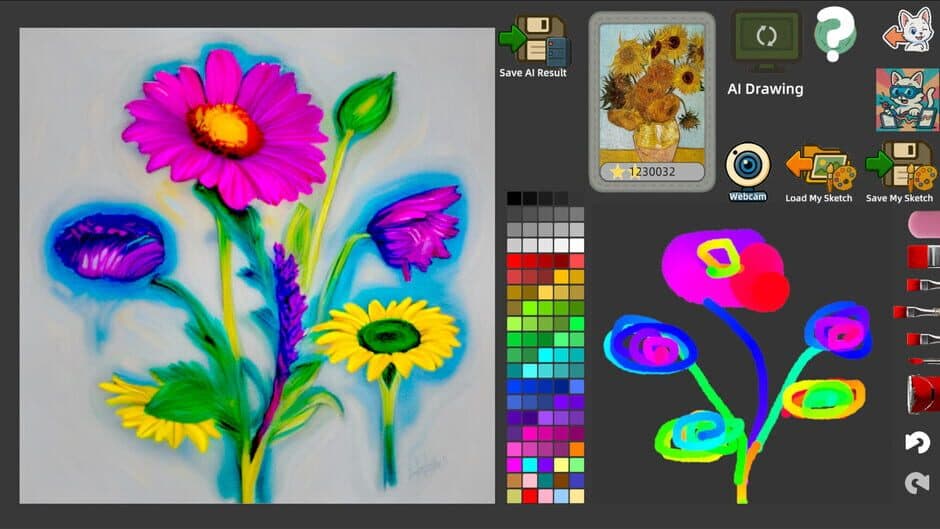Click the Save My Sketch icon
The width and height of the screenshot is (940, 529).
coord(899,167)
